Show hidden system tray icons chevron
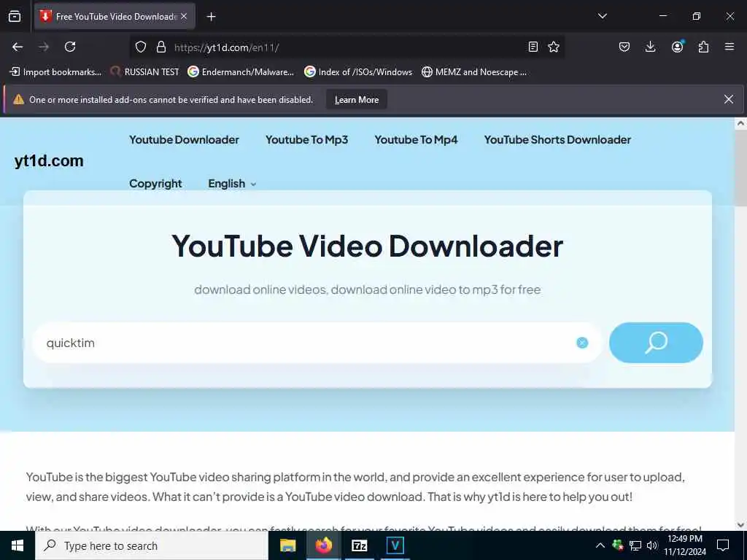 point(600,545)
